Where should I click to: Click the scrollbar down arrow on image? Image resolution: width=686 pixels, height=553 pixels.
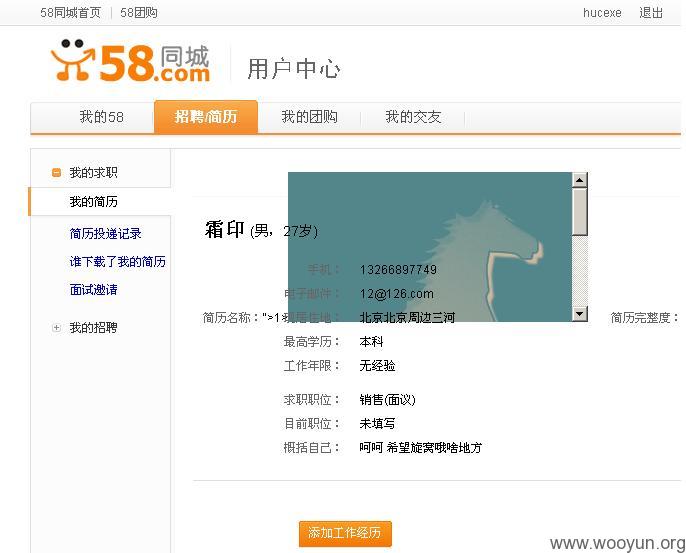click(x=580, y=313)
